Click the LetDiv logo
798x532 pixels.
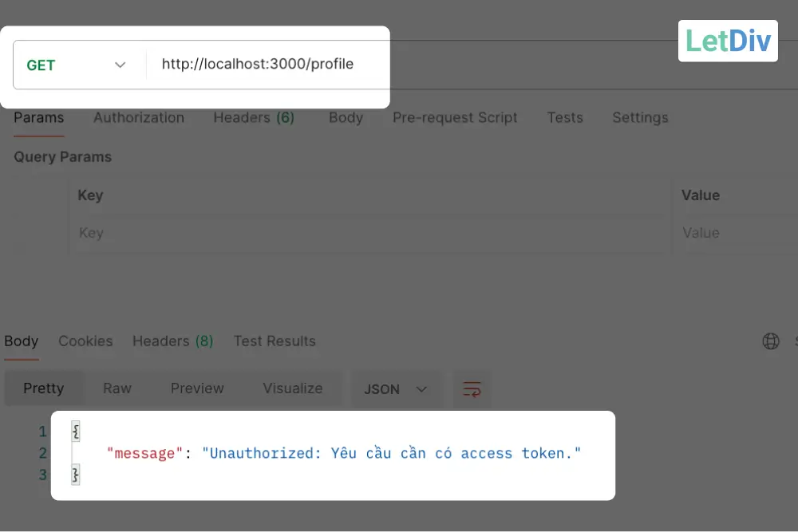coord(728,41)
